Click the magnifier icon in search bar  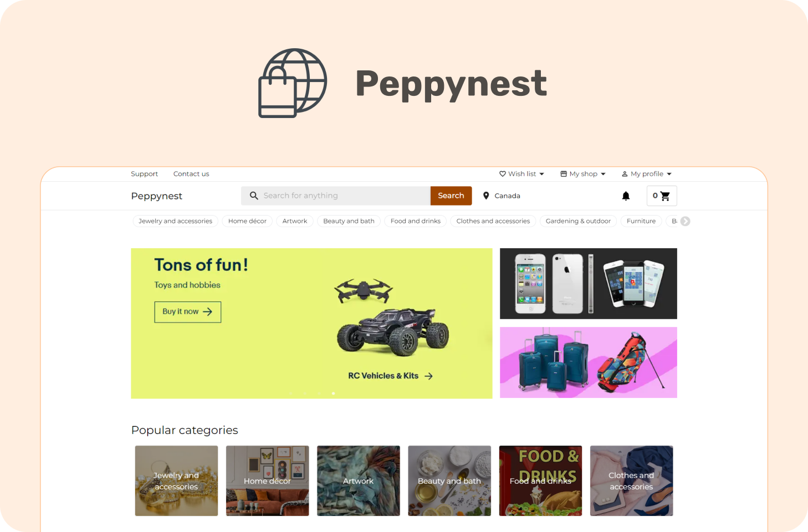(x=254, y=196)
